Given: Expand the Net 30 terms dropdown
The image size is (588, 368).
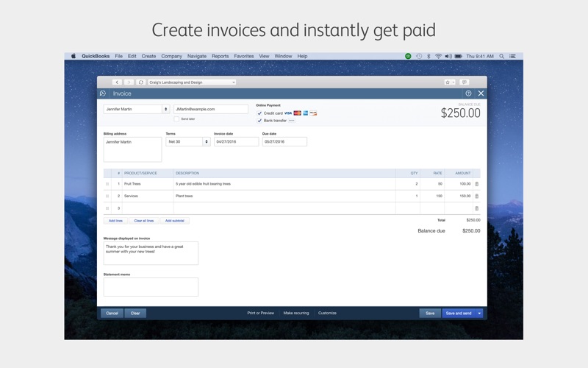Looking at the screenshot, I should pyautogui.click(x=207, y=141).
